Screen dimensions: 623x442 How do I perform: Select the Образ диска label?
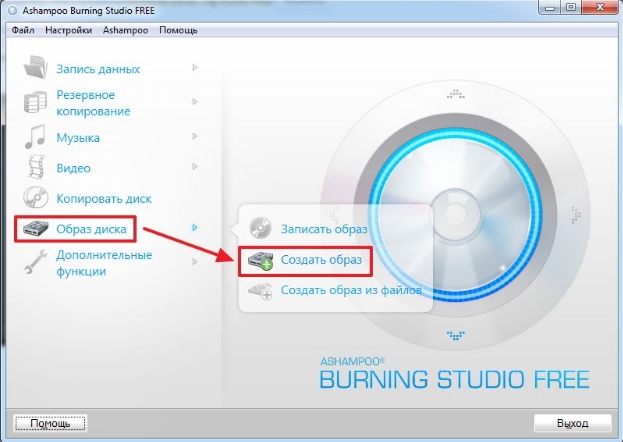click(x=91, y=229)
